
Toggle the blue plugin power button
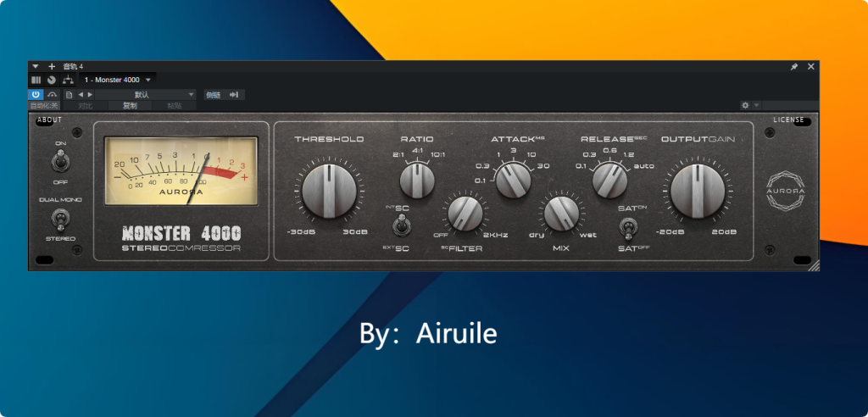coord(36,95)
